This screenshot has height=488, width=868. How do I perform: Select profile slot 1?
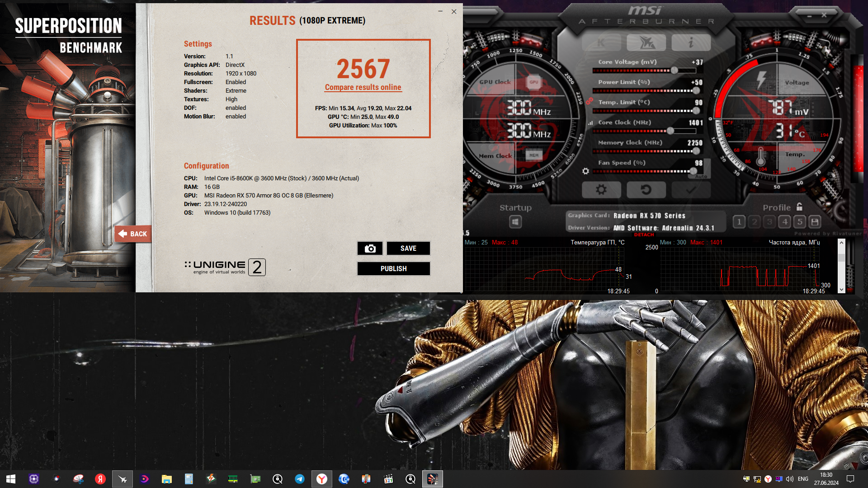click(x=739, y=222)
